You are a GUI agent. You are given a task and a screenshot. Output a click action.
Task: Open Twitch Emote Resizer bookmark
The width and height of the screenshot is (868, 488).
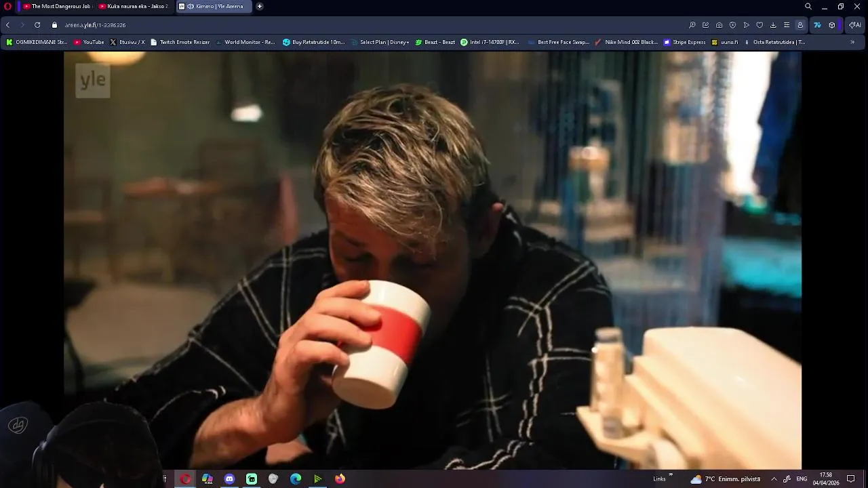tap(180, 42)
